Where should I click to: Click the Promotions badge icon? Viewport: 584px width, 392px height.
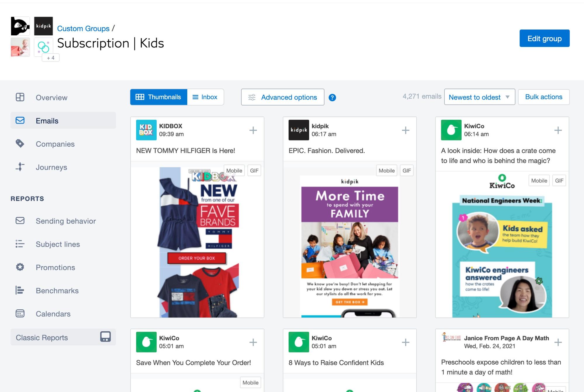(x=20, y=267)
